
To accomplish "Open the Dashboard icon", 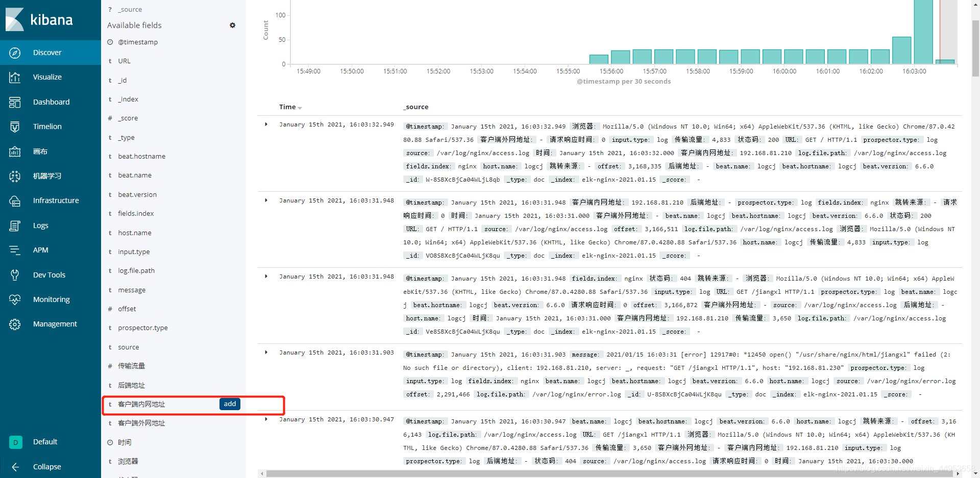I will click(15, 102).
